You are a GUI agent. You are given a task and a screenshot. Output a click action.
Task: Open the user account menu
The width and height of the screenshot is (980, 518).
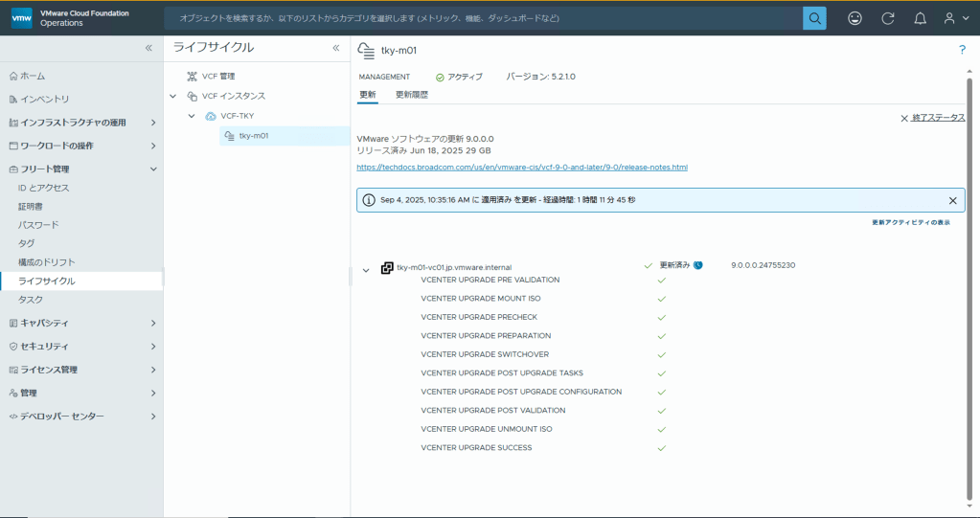tap(956, 18)
